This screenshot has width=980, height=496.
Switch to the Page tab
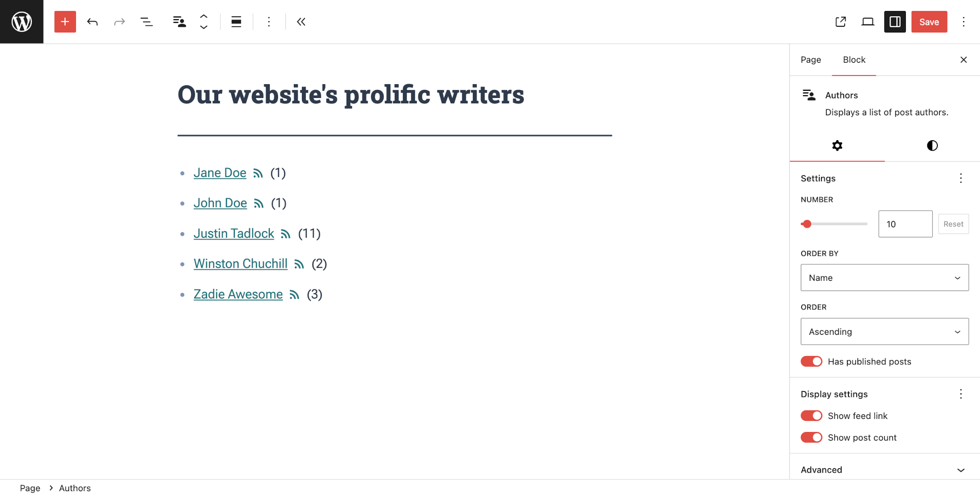point(811,60)
